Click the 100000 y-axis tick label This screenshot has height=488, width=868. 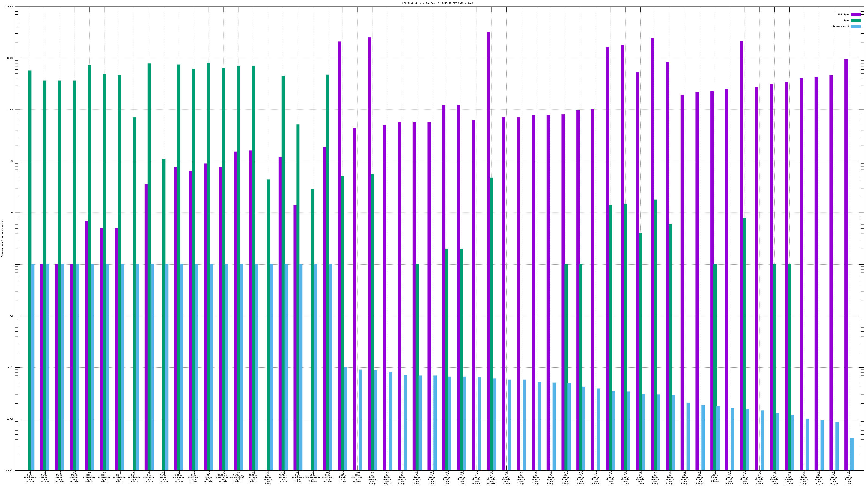tap(10, 7)
